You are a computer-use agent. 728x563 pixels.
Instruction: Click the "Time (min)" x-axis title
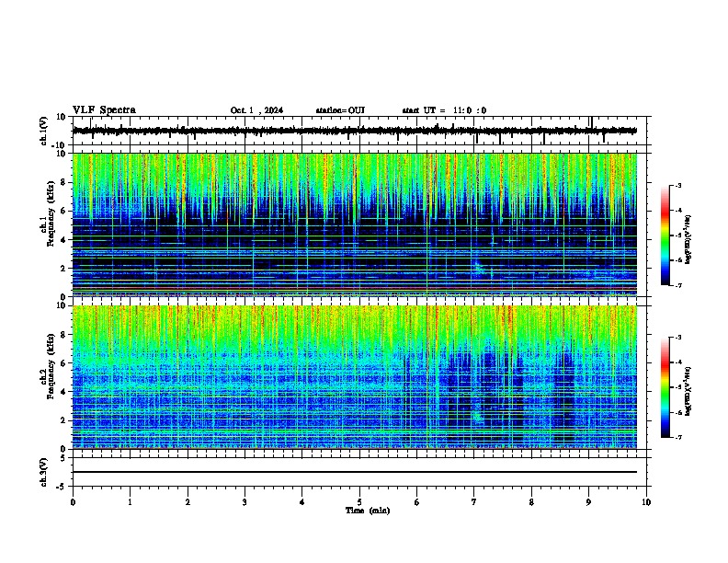coord(368,511)
